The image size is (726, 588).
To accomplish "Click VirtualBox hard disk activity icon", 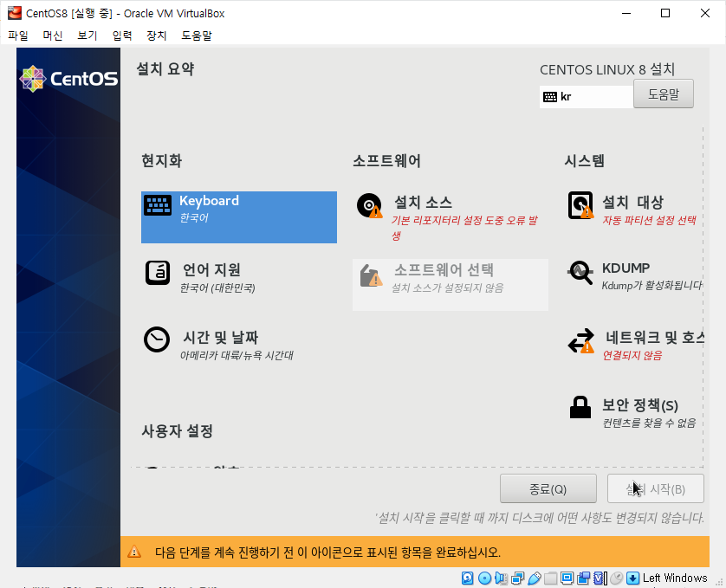I will [468, 578].
